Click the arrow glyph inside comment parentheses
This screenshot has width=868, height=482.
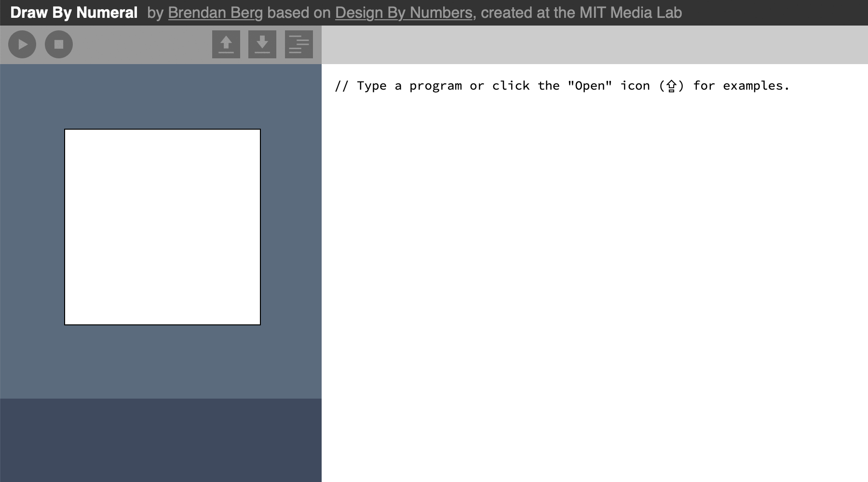tap(671, 86)
